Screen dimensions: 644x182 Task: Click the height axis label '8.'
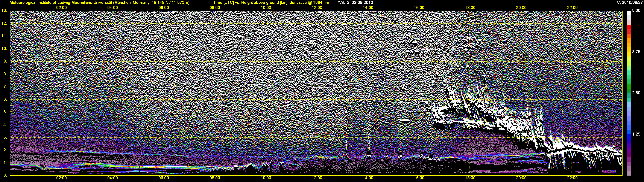coord(5,74)
